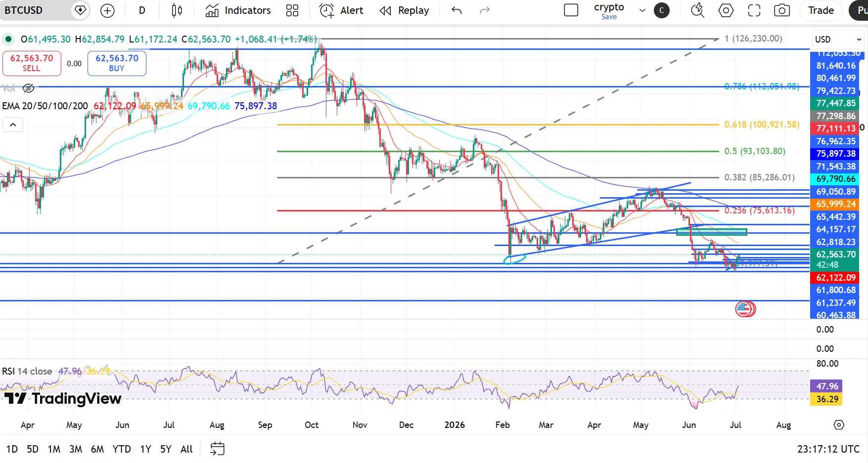Click the undo arrow

coord(457,10)
